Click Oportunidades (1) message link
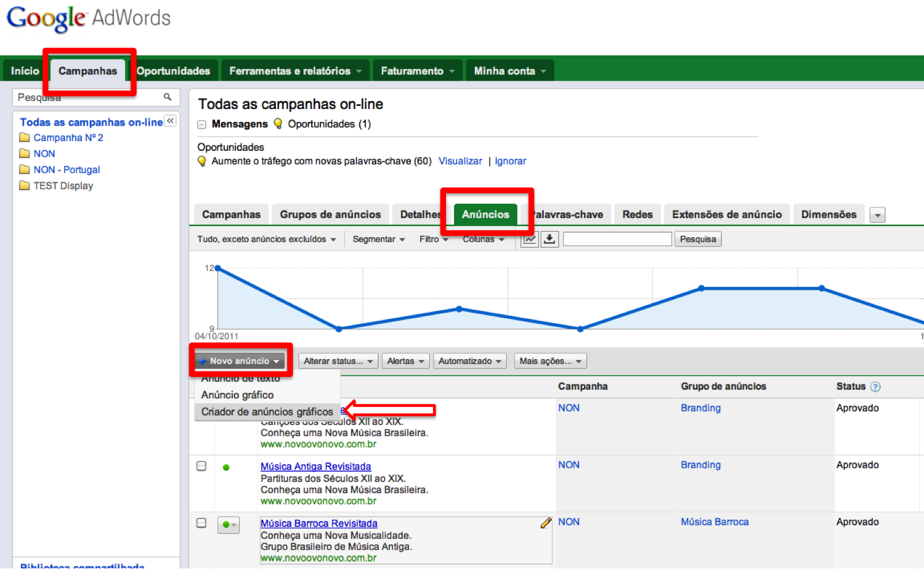The height and width of the screenshot is (569, 924). point(329,124)
